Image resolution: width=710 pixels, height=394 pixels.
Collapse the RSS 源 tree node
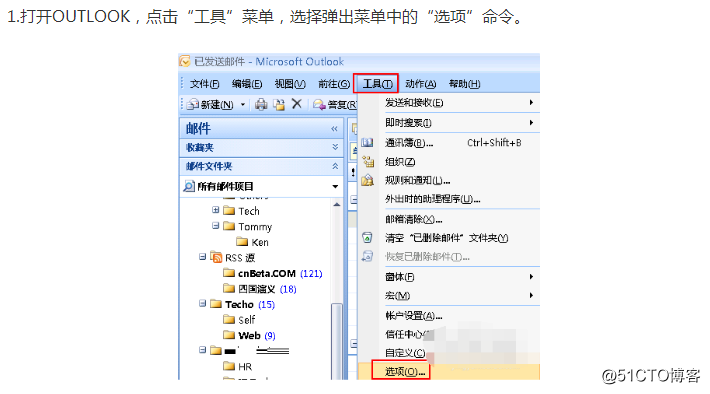(202, 257)
